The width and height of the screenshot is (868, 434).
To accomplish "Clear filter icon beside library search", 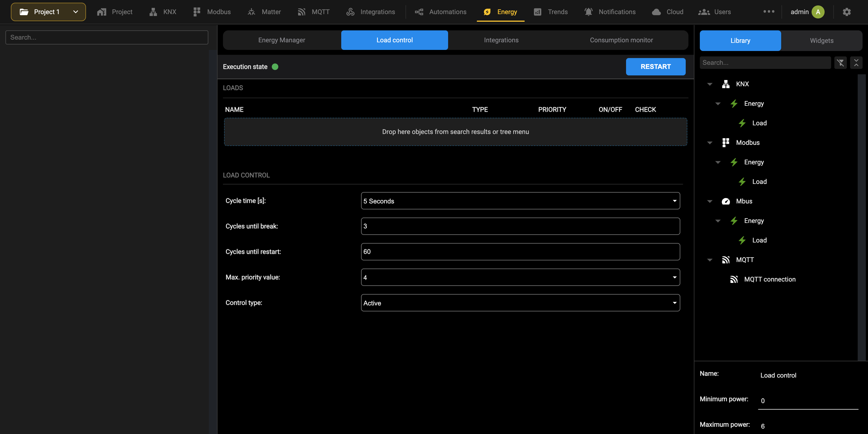I will [840, 63].
